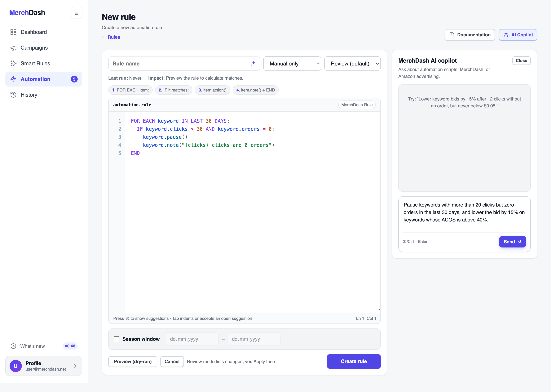This screenshot has width=551, height=392.
Task: Open What's new
Action: click(x=44, y=346)
